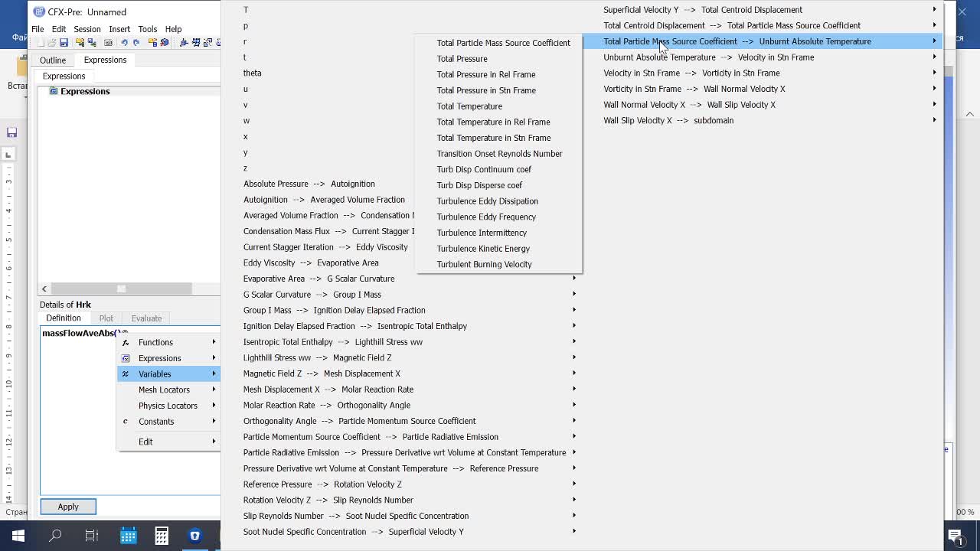
Task: Expand the Physics Locators submenu
Action: tap(169, 406)
